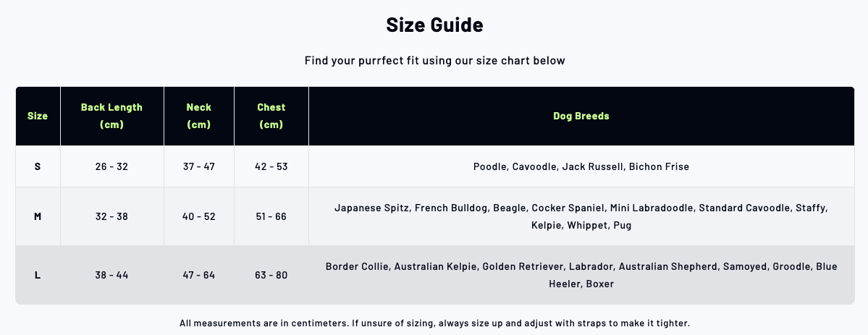Click the L size row label

click(38, 275)
